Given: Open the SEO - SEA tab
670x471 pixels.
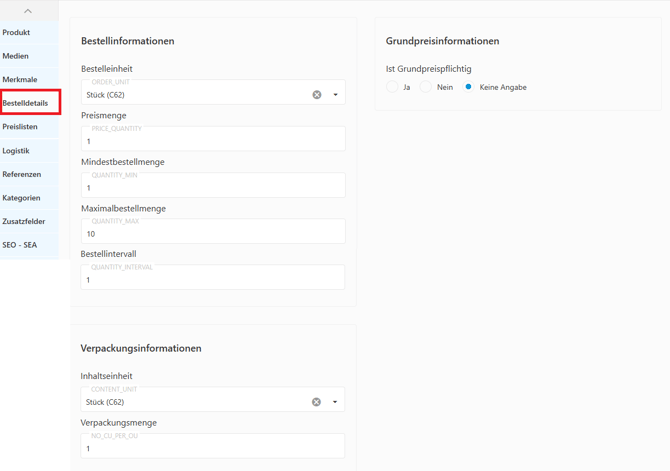Looking at the screenshot, I should (x=20, y=245).
